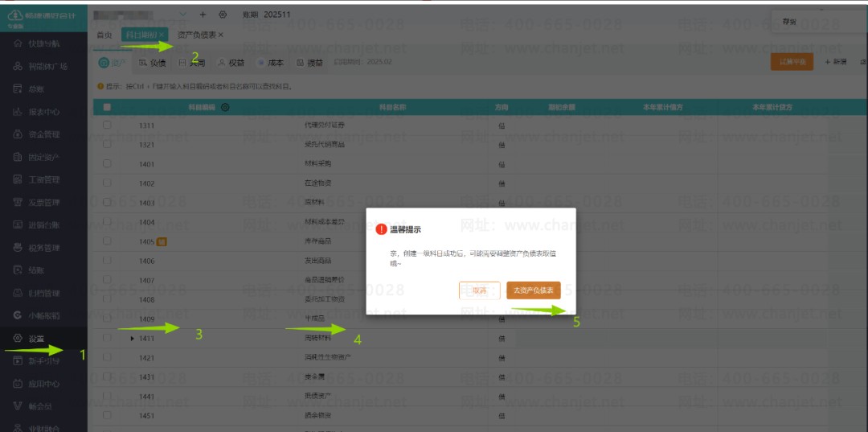The width and height of the screenshot is (868, 432).
Task: Select the 资产 category tab
Action: point(113,63)
